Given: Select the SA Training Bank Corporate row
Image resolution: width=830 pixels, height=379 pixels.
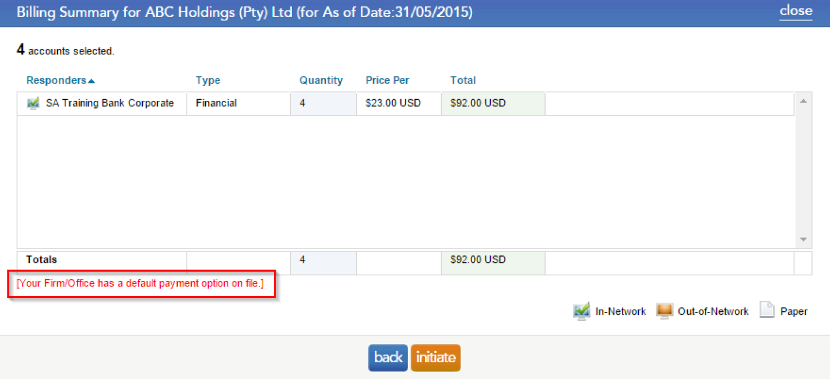Looking at the screenshot, I should (406, 104).
